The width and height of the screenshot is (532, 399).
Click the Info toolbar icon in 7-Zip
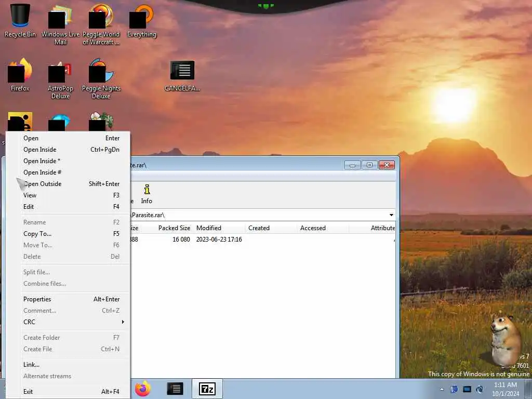pos(147,194)
